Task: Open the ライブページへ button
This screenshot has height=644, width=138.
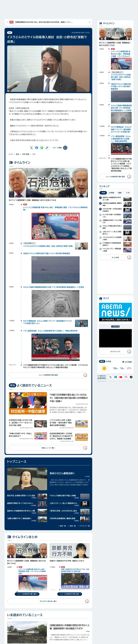Action: pyautogui.click(x=115, y=352)
